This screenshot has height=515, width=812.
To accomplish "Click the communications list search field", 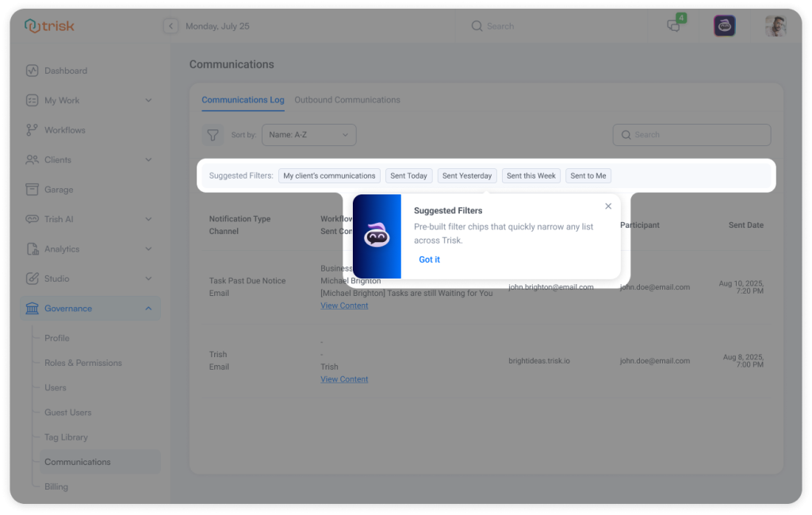I will tap(691, 135).
